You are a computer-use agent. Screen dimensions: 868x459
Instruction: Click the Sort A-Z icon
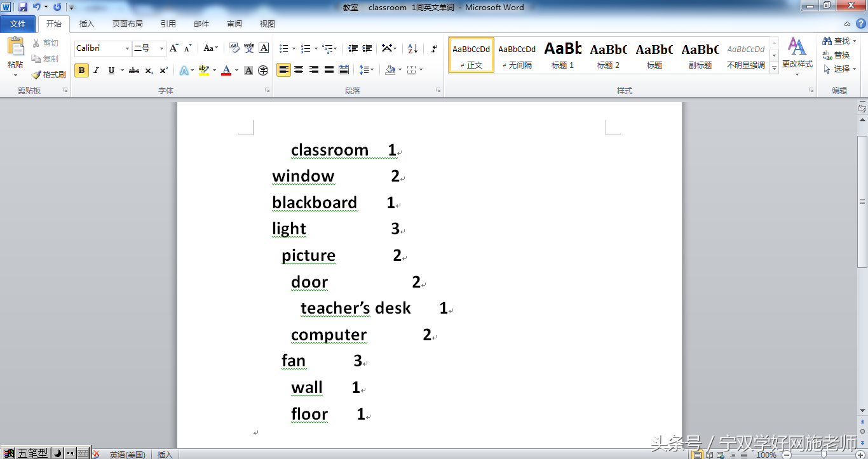[412, 48]
